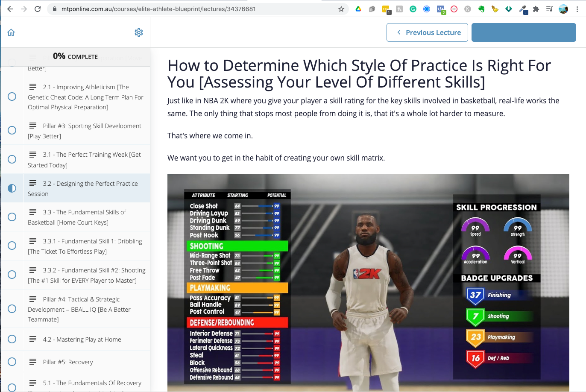Select the Pillar #5: Recovery lecture
Screen dimensions: 586x392
tap(68, 362)
